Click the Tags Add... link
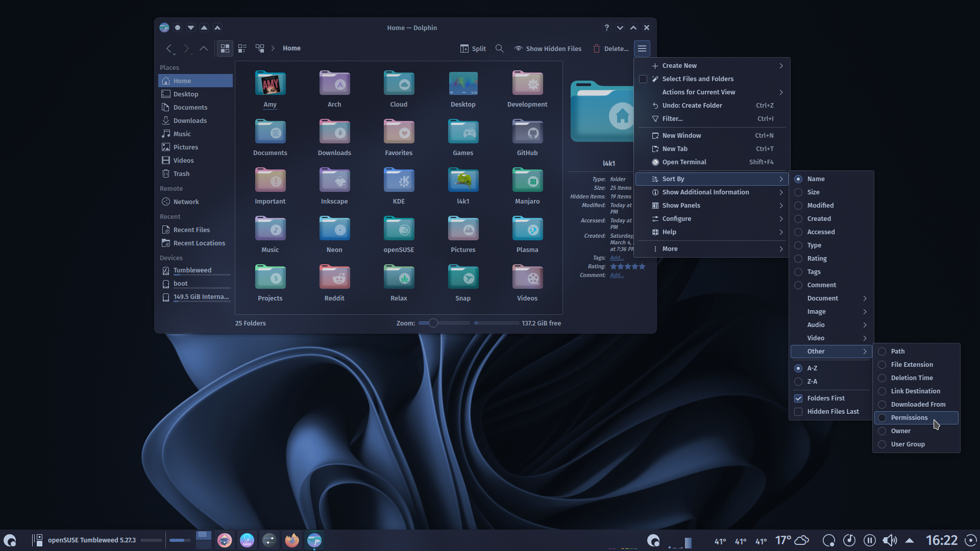980x551 pixels. pos(617,258)
